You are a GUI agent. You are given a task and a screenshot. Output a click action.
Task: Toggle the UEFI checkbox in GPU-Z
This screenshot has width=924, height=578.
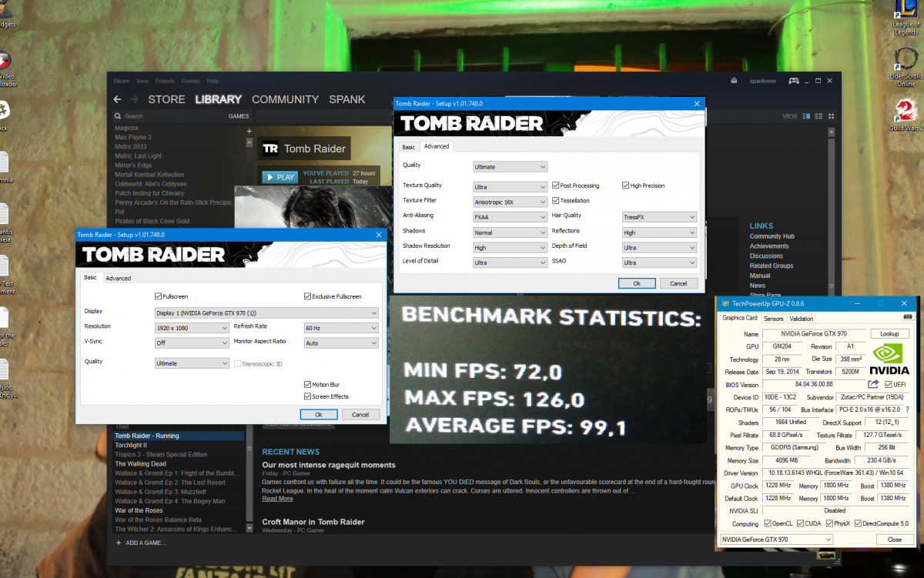[889, 384]
